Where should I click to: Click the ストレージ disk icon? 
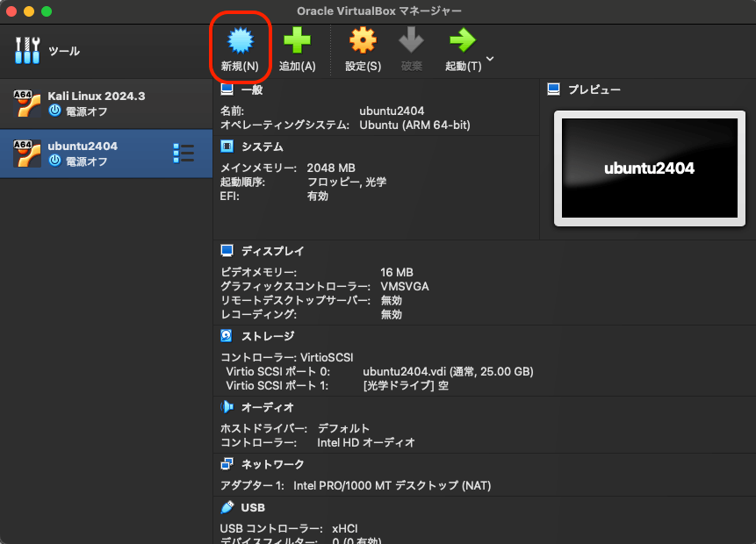point(227,336)
